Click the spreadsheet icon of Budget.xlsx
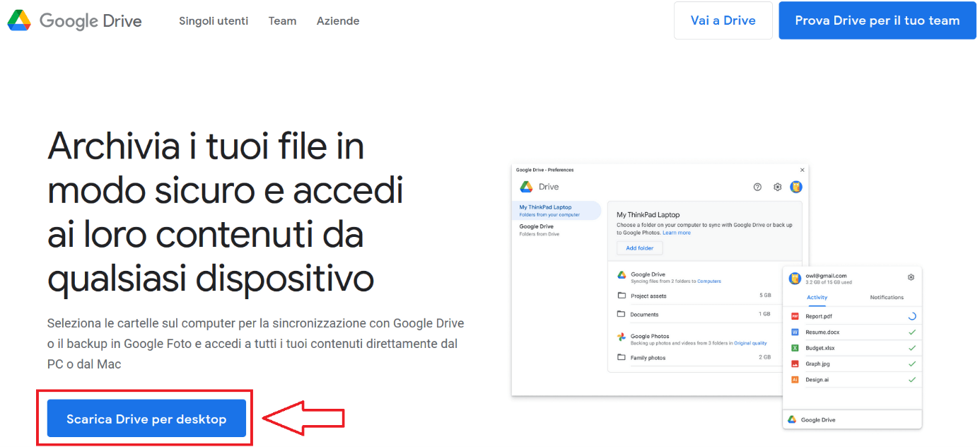This screenshot has width=980, height=447. pos(795,348)
